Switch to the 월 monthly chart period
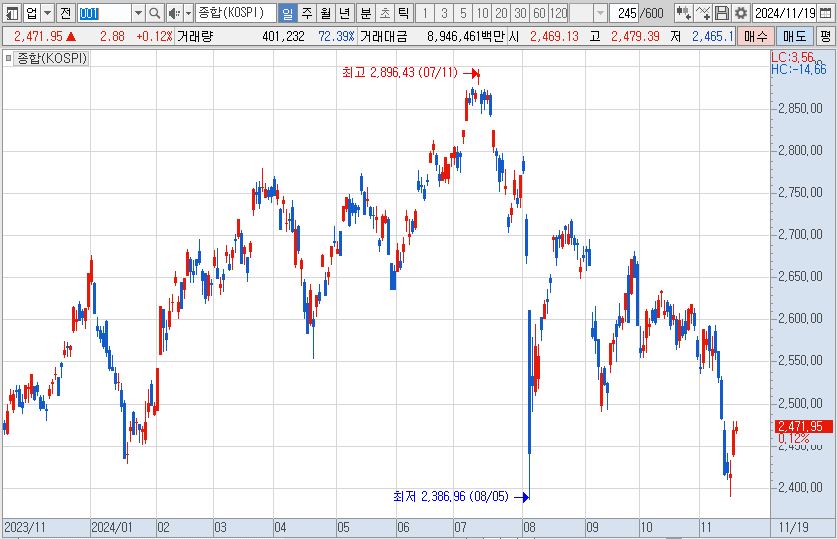837x539 pixels. [x=326, y=13]
